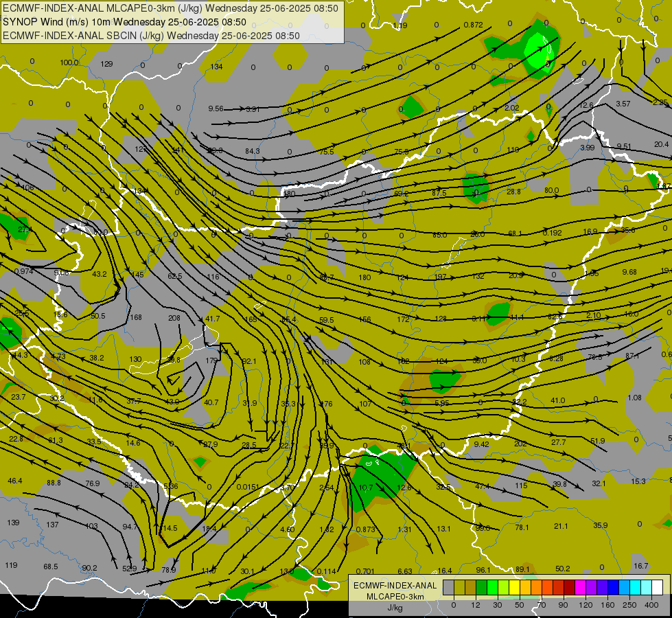Click the map value '9.42'

tap(481, 444)
